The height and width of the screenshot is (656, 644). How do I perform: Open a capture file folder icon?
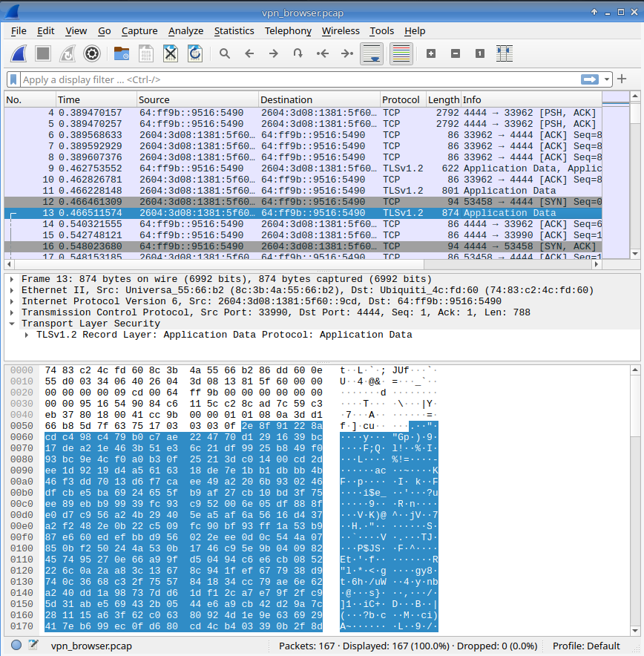pos(122,53)
